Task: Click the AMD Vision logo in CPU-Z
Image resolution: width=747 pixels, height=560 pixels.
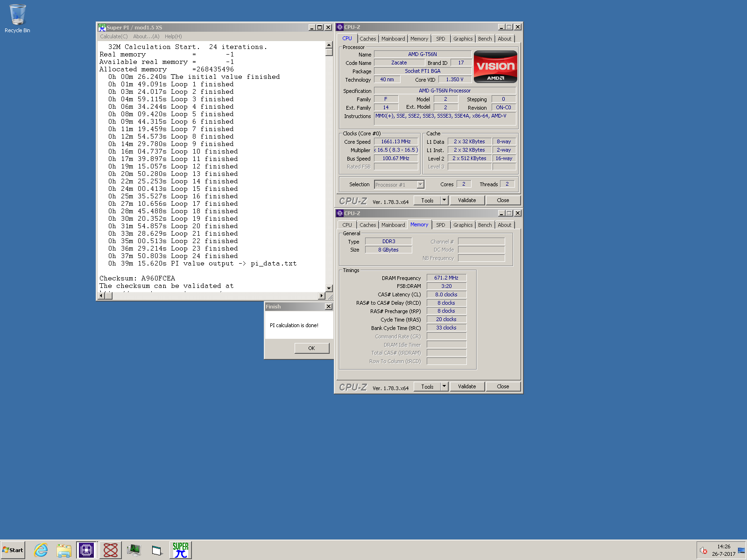Action: (x=495, y=67)
